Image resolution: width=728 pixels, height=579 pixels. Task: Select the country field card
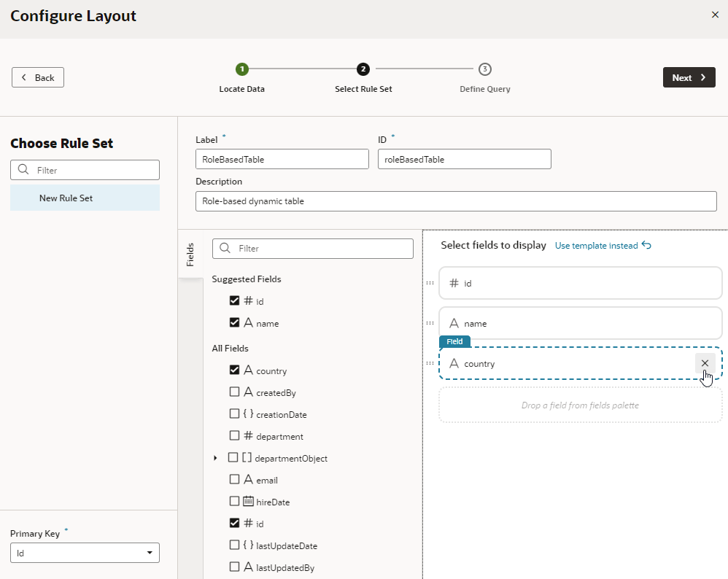click(x=581, y=363)
